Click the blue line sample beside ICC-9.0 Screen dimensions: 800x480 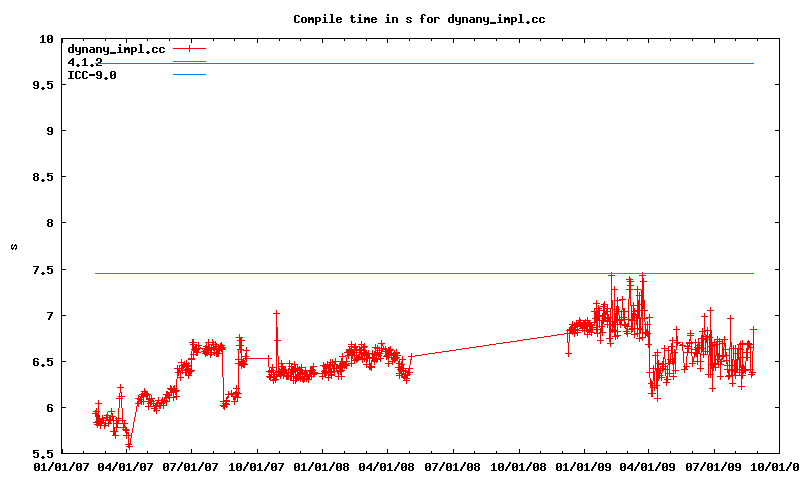pos(189,75)
